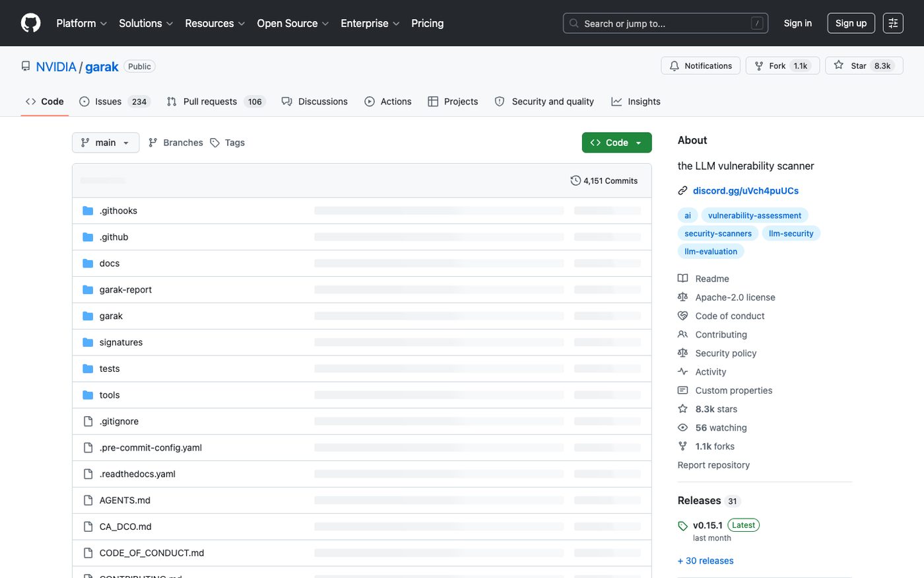924x578 pixels.
Task: Open the discord.gg/uVch4puUCs link
Action: click(746, 191)
